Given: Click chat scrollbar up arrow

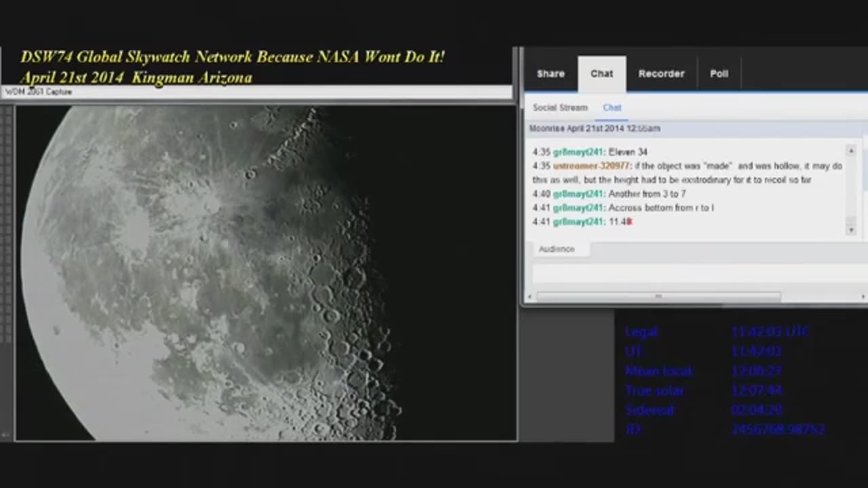Looking at the screenshot, I should pos(852,150).
